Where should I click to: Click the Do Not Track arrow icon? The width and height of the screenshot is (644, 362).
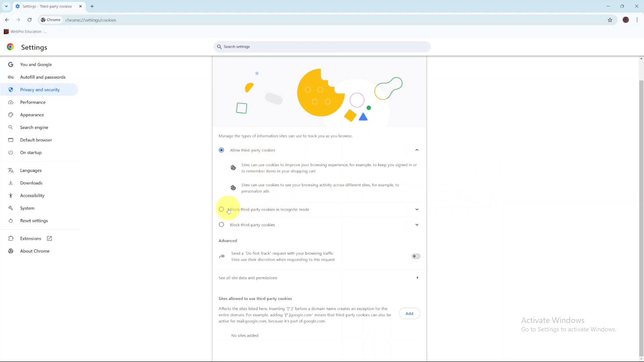coord(222,256)
